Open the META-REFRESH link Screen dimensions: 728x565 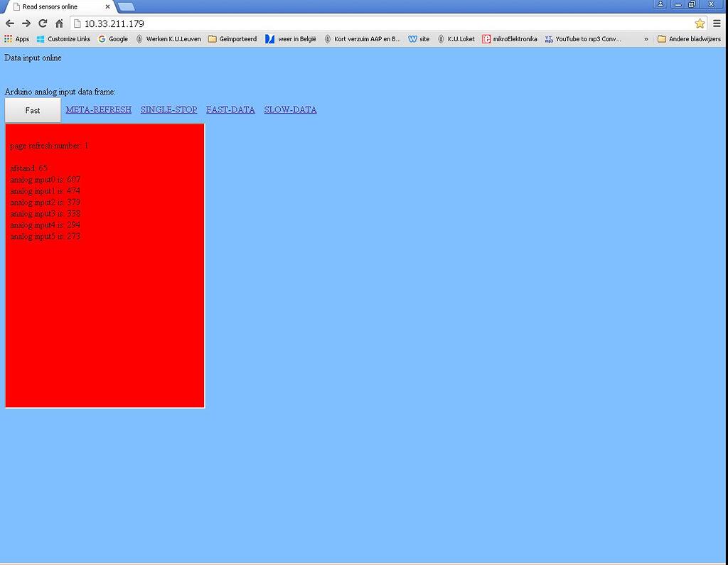point(98,109)
